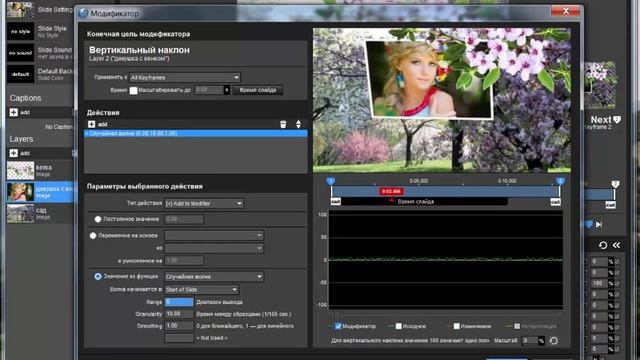Click the Время слайда black time bar
The height and width of the screenshot is (360, 640).
pyautogui.click(x=424, y=202)
